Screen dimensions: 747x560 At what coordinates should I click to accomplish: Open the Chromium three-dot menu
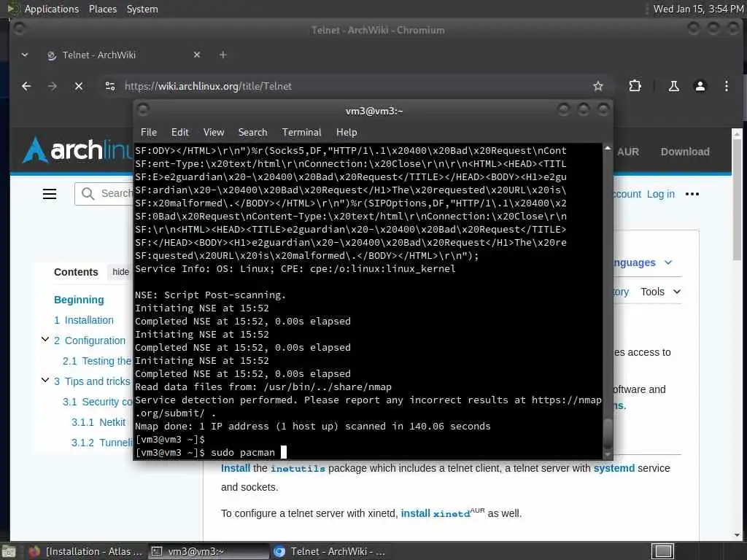(726, 86)
